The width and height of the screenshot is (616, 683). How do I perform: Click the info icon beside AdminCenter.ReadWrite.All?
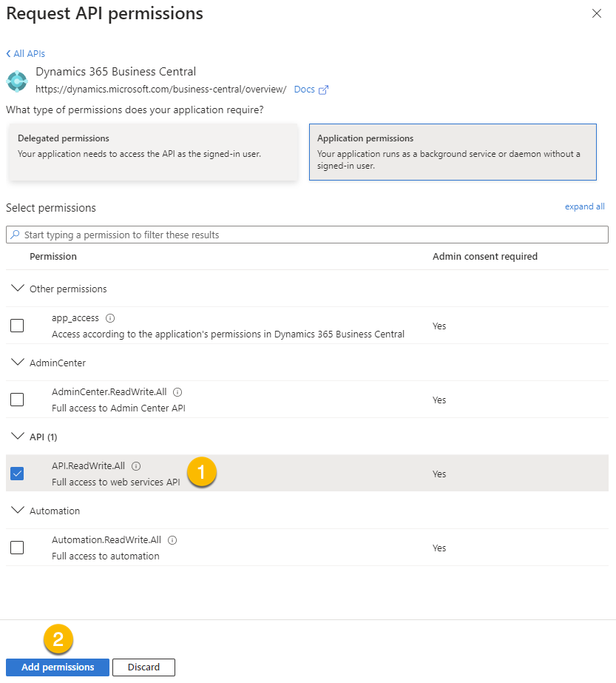(177, 392)
